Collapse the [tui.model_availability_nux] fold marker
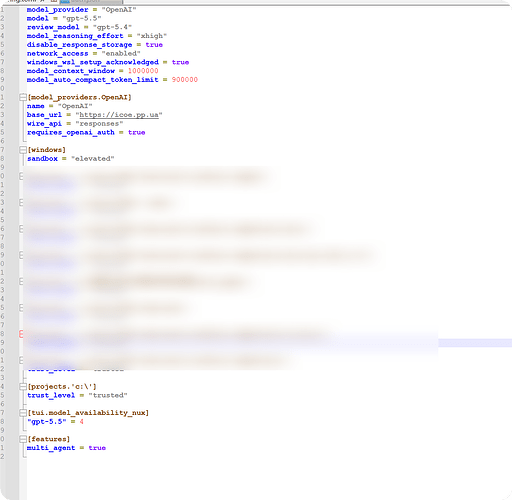The height and width of the screenshot is (500, 512). (23, 413)
